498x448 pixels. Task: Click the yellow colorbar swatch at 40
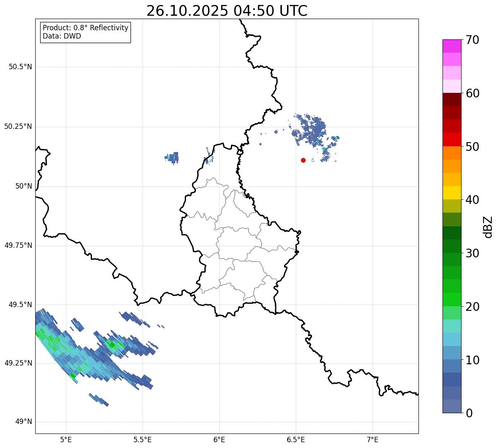(452, 193)
